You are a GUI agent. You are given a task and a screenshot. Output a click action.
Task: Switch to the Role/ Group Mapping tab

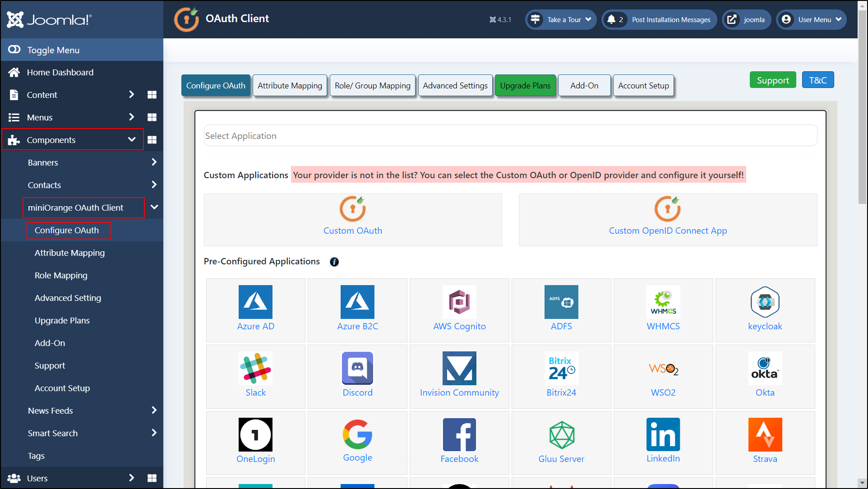pos(373,86)
